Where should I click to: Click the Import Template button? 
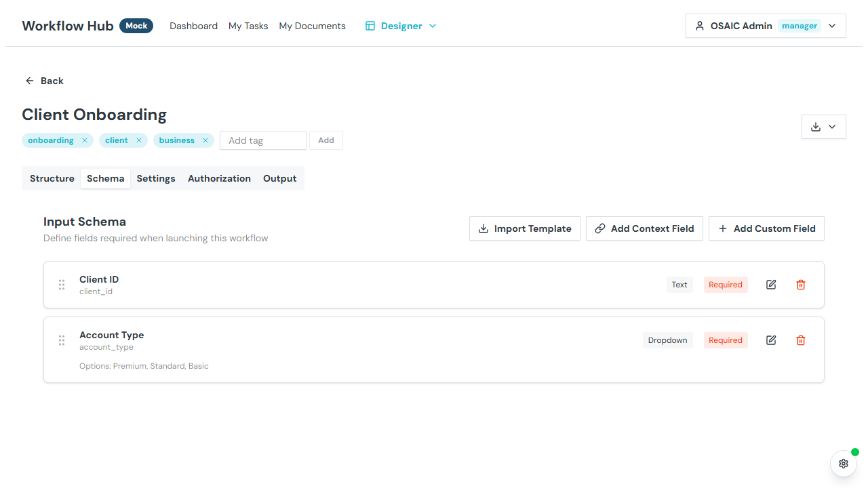(x=524, y=228)
